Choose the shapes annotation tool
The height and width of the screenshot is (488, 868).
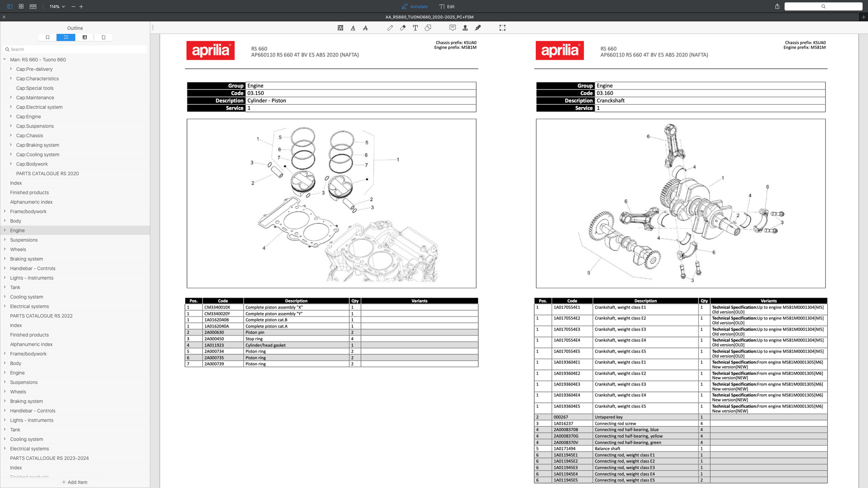click(x=428, y=28)
